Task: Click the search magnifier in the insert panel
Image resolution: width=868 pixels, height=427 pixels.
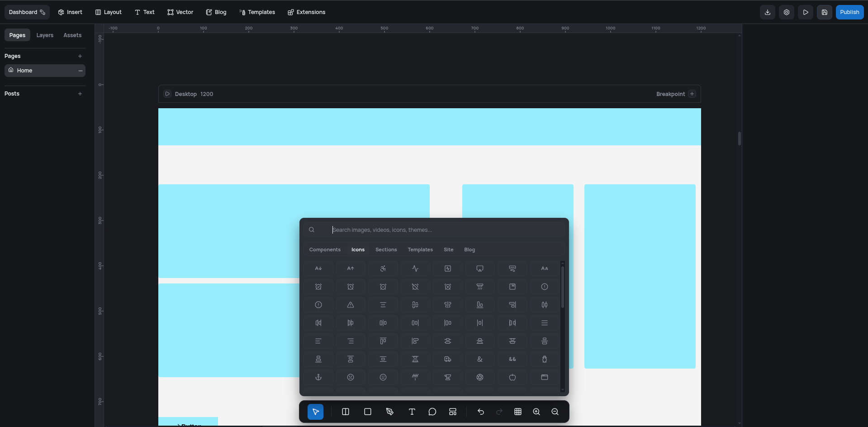Action: [x=312, y=230]
